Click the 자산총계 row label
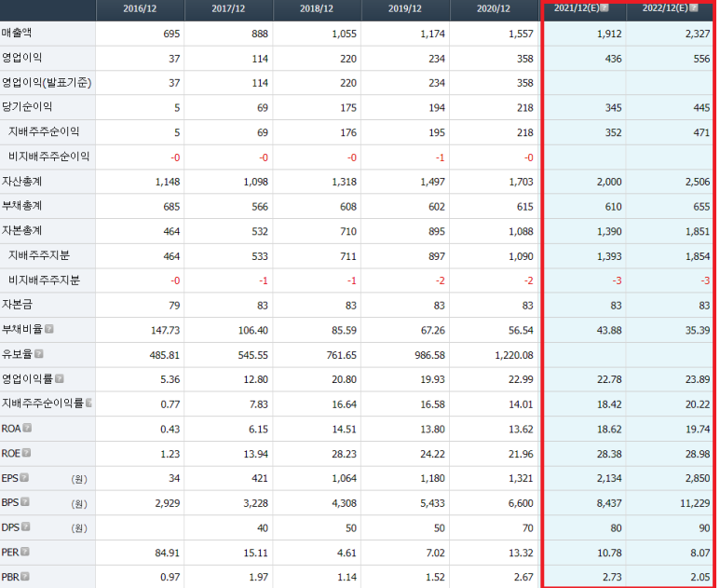Viewport: 720px width, 588px height. point(21,182)
